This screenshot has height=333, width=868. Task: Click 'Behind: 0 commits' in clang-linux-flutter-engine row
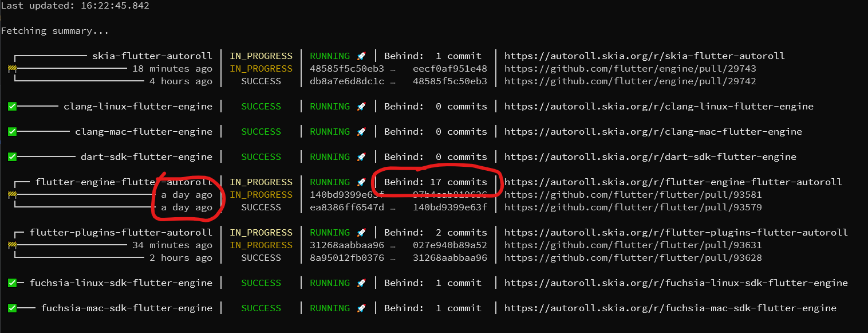tap(436, 107)
